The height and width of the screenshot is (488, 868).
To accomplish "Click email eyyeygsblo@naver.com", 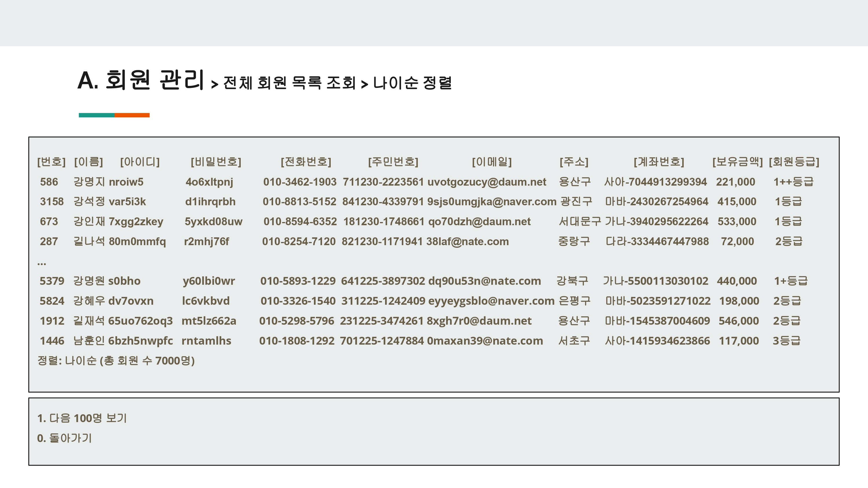I will pos(491,301).
